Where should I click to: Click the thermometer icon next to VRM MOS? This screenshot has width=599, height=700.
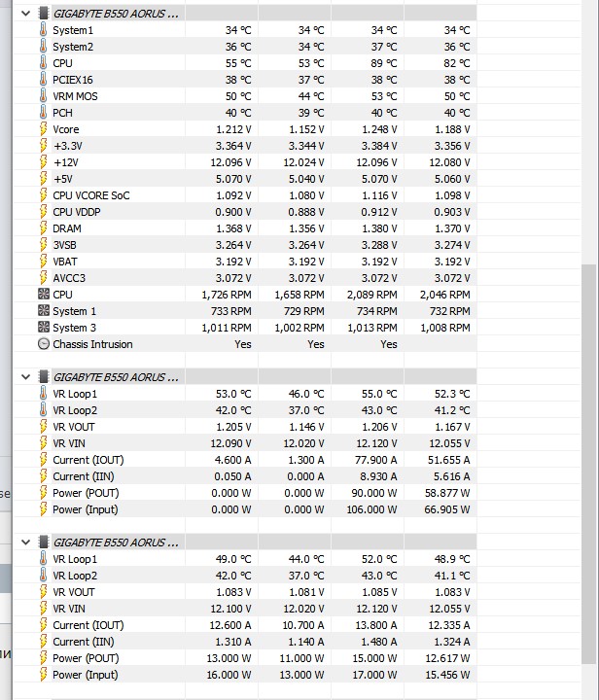(x=43, y=96)
